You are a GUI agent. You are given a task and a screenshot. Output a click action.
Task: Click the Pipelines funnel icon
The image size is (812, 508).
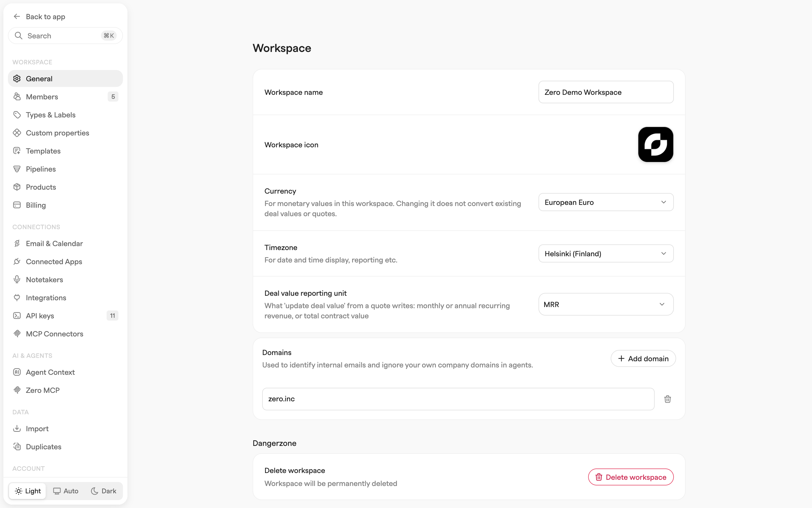click(x=17, y=169)
